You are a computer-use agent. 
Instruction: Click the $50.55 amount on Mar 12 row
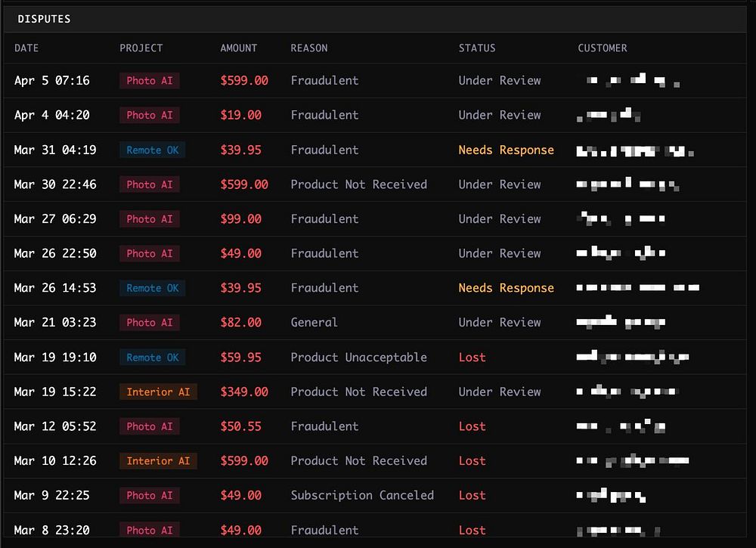coord(240,426)
